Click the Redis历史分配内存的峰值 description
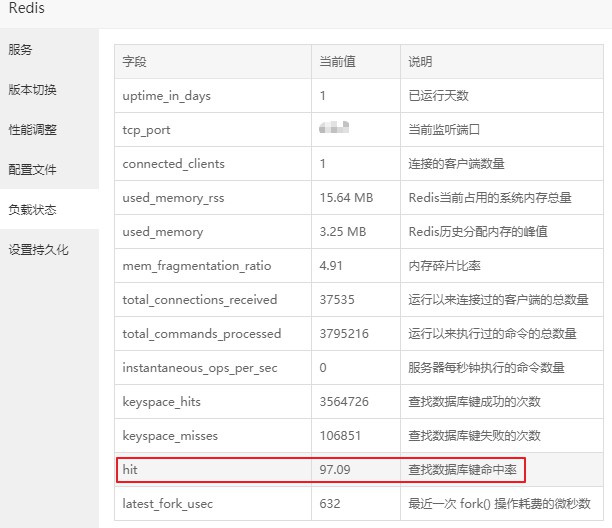The image size is (612, 528). click(x=478, y=232)
